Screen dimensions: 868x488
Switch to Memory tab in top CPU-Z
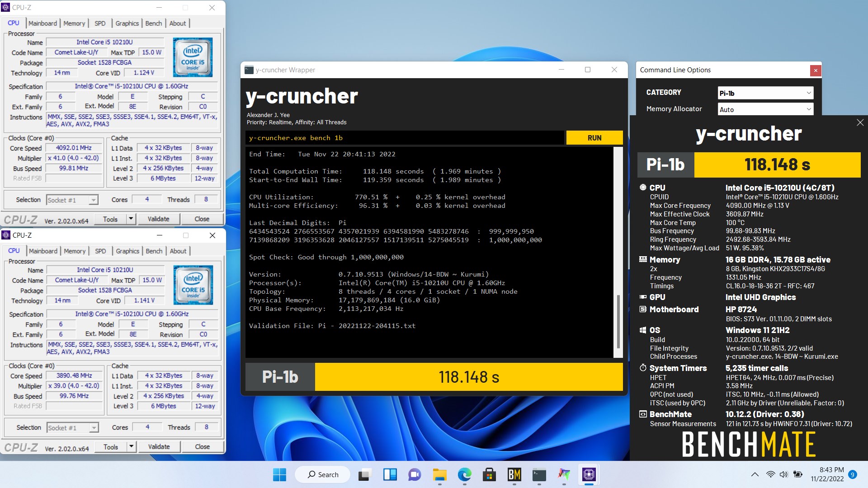click(x=74, y=23)
